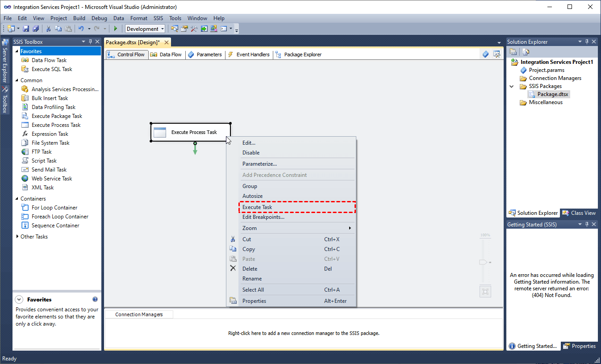
Task: Collapse the SSIS Packages folder
Action: [512, 86]
